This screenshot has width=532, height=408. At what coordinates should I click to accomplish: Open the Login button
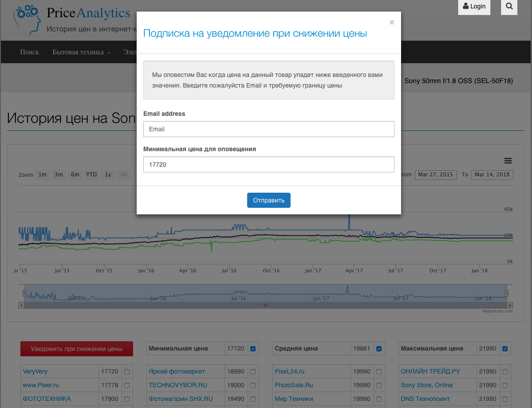[x=474, y=7]
